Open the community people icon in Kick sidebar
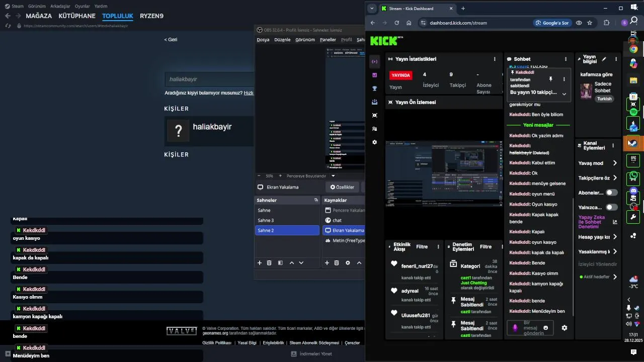The width and height of the screenshot is (644, 362). pyautogui.click(x=374, y=129)
